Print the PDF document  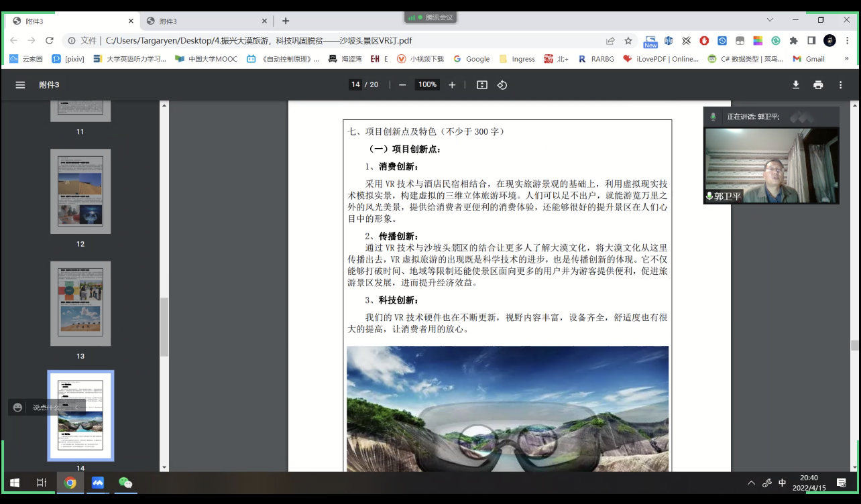click(818, 85)
